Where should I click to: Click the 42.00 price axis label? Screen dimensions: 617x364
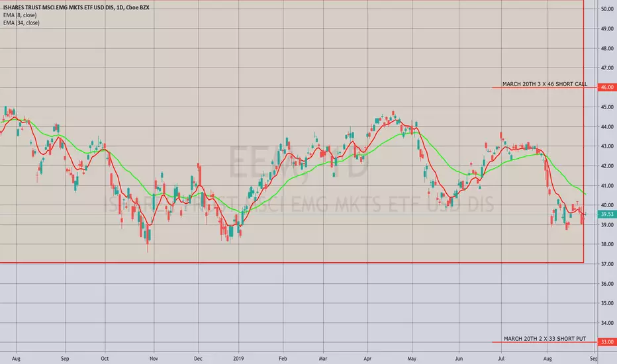click(607, 166)
